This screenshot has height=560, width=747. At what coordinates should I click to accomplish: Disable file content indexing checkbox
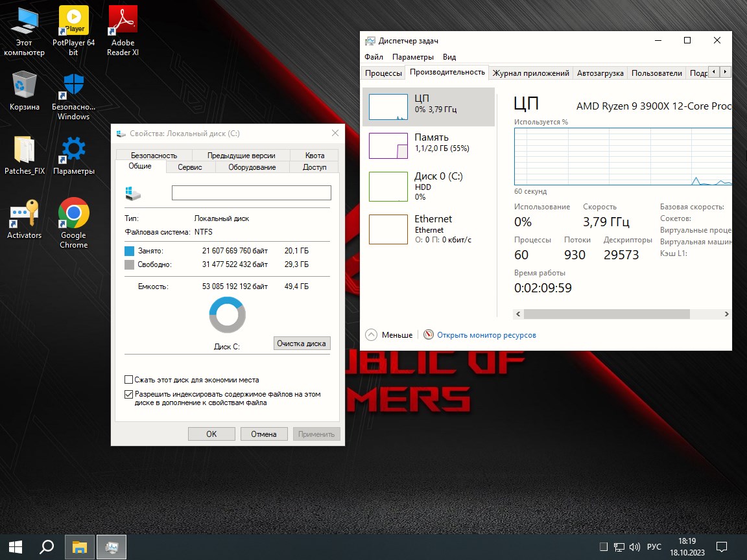128,393
